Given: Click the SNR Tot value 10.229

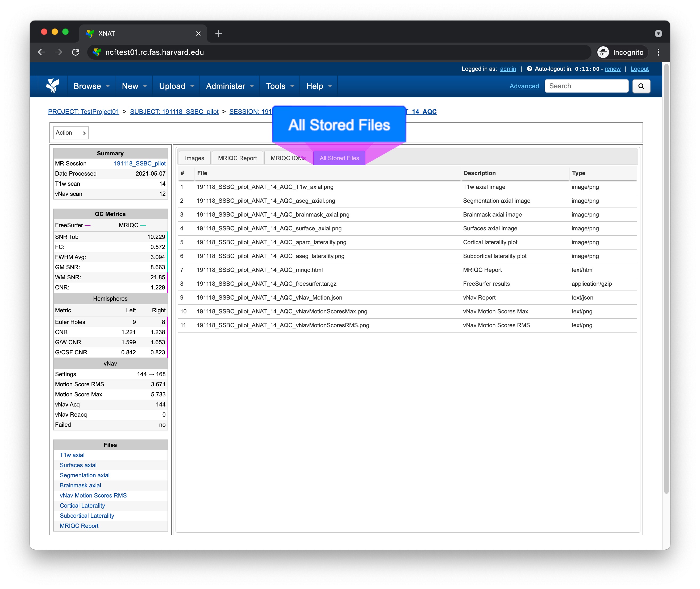Looking at the screenshot, I should point(156,237).
